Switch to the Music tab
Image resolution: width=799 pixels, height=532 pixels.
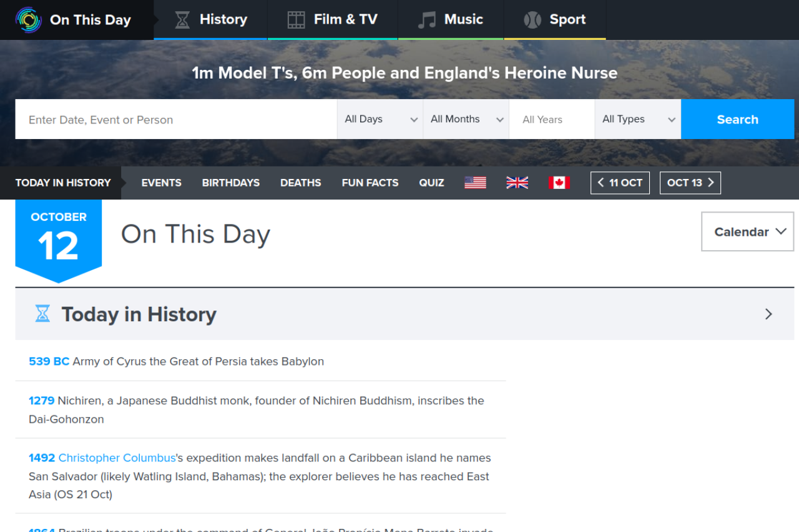click(451, 20)
